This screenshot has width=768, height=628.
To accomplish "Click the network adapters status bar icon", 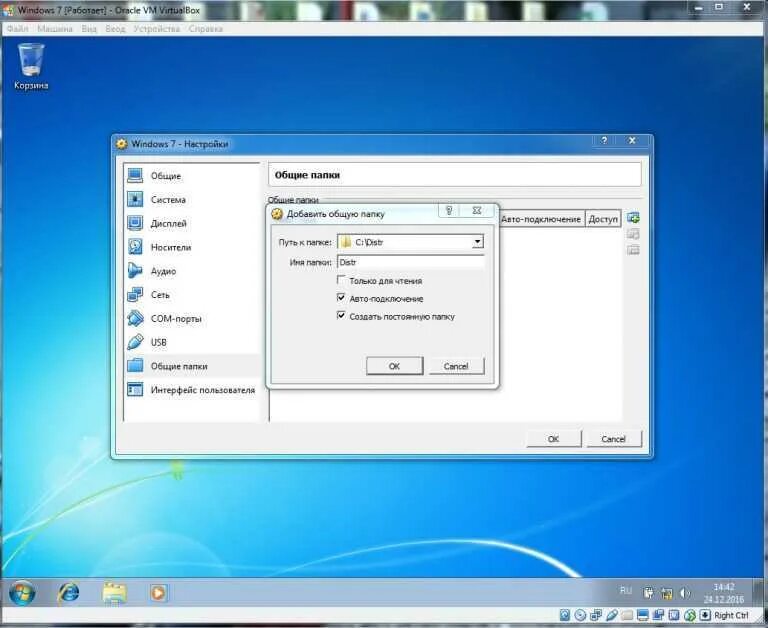I will click(596, 615).
